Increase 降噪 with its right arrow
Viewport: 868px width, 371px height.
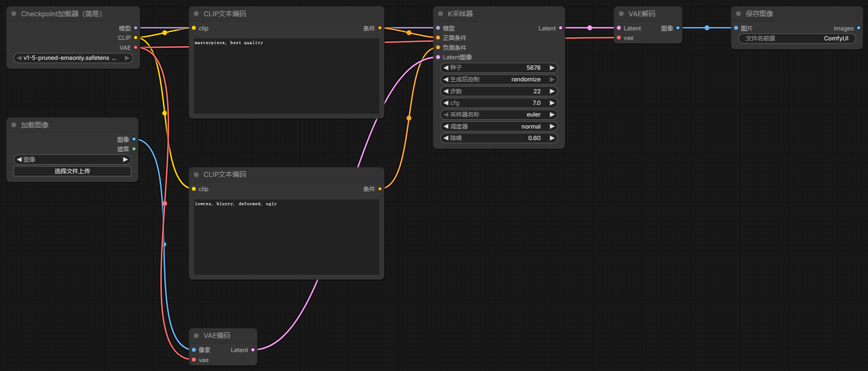[552, 138]
